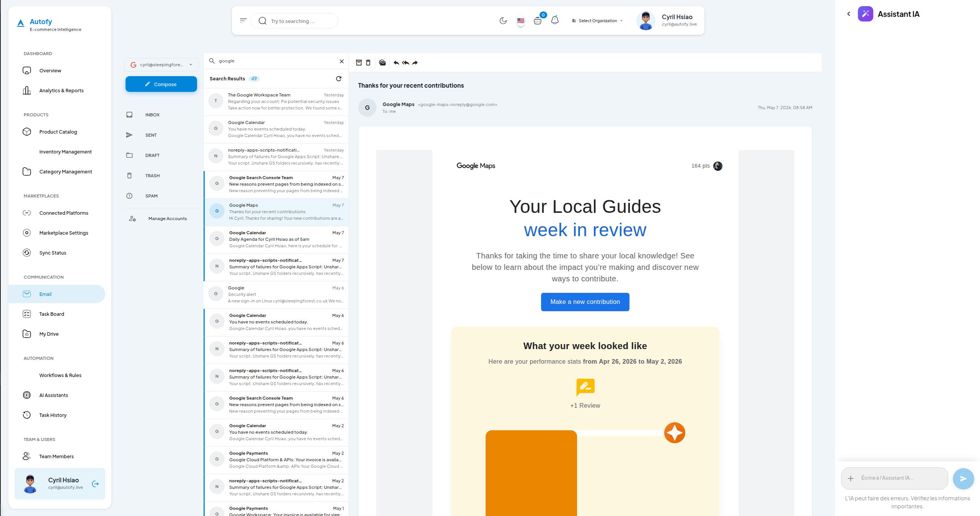
Task: Open Category Management
Action: (x=57, y=171)
